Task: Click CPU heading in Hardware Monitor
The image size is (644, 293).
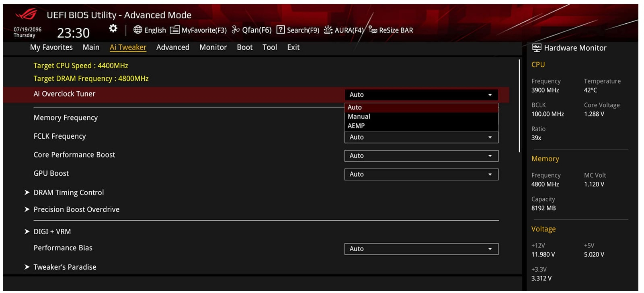Action: [538, 65]
